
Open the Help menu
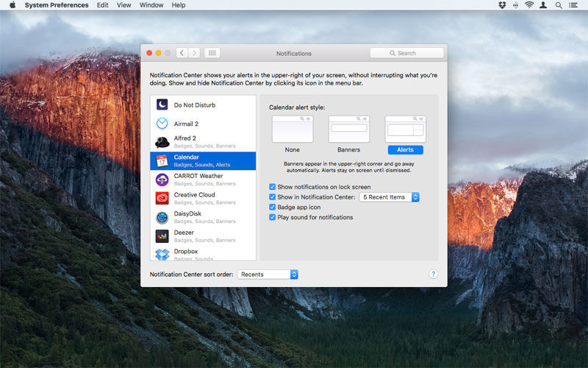coord(179,5)
